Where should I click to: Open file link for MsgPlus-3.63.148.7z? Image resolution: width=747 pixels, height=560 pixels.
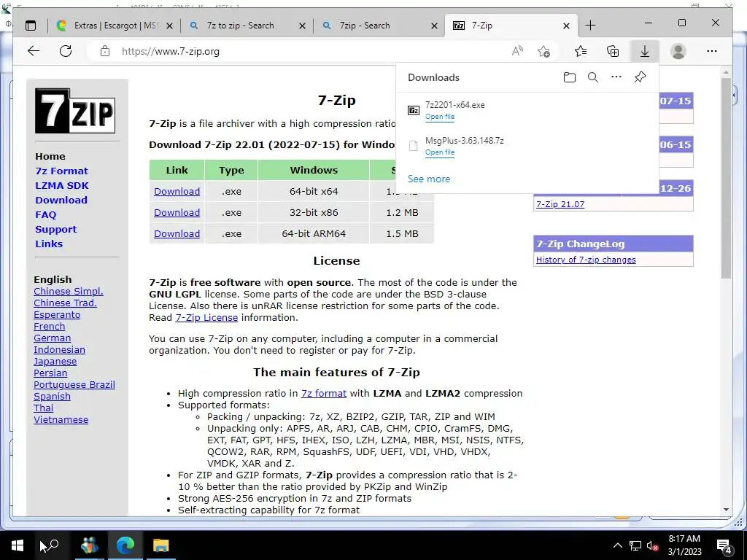(440, 152)
